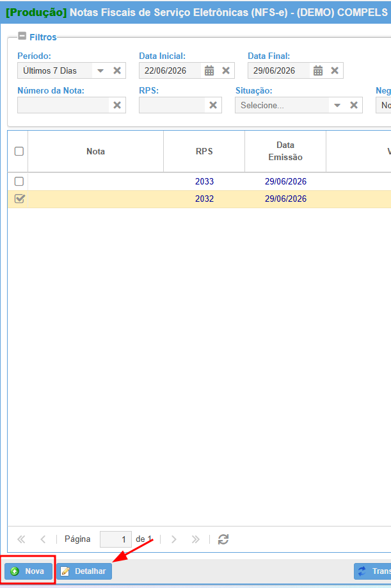Go to previous page
The height and width of the screenshot is (588, 391).
(43, 539)
